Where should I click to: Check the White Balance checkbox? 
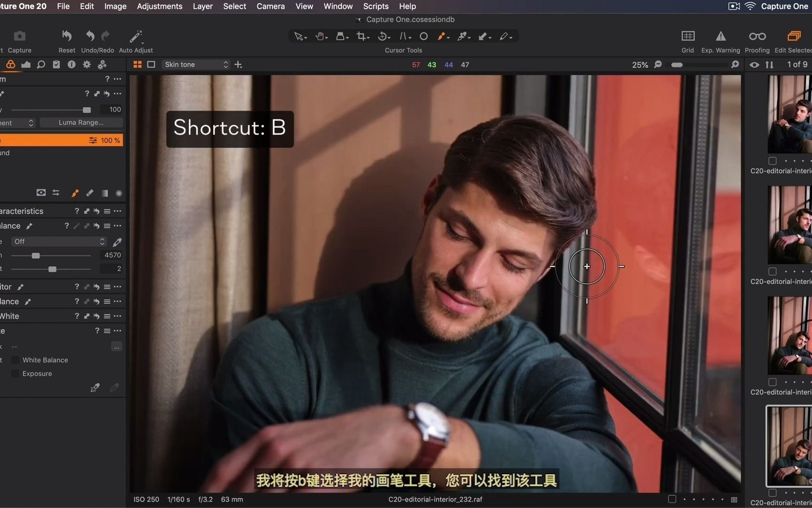click(x=16, y=360)
